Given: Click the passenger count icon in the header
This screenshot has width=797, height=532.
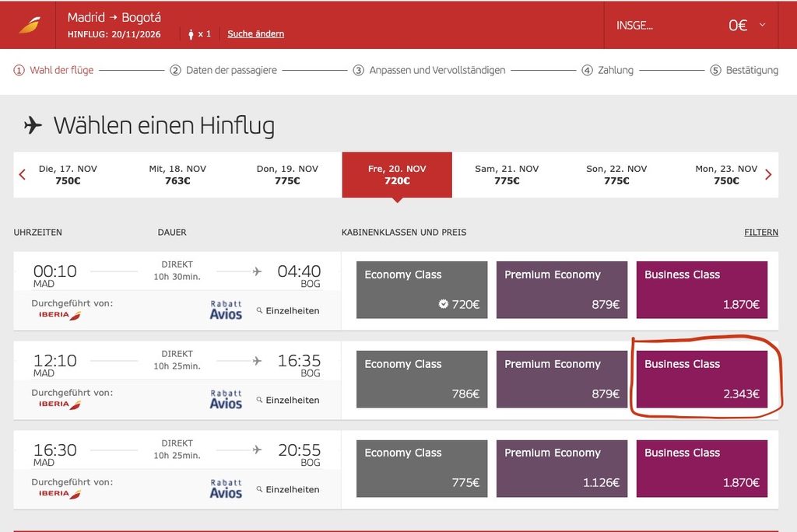Looking at the screenshot, I should click(x=191, y=34).
